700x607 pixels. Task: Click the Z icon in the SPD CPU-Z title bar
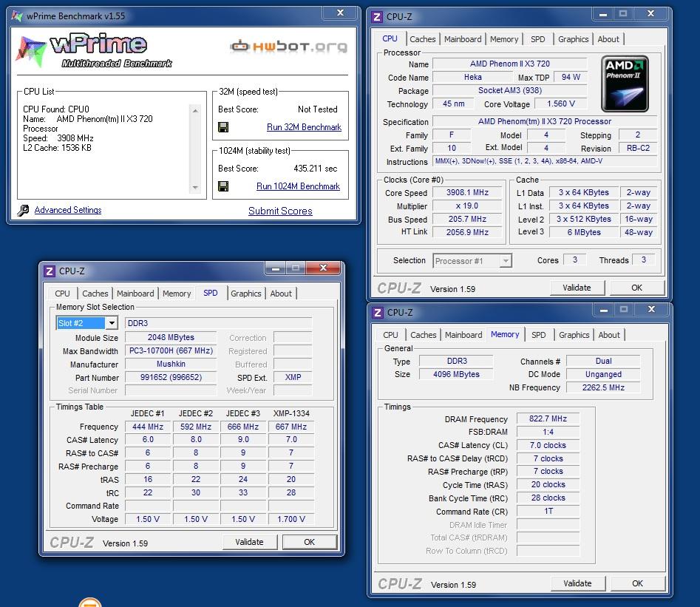(50, 271)
